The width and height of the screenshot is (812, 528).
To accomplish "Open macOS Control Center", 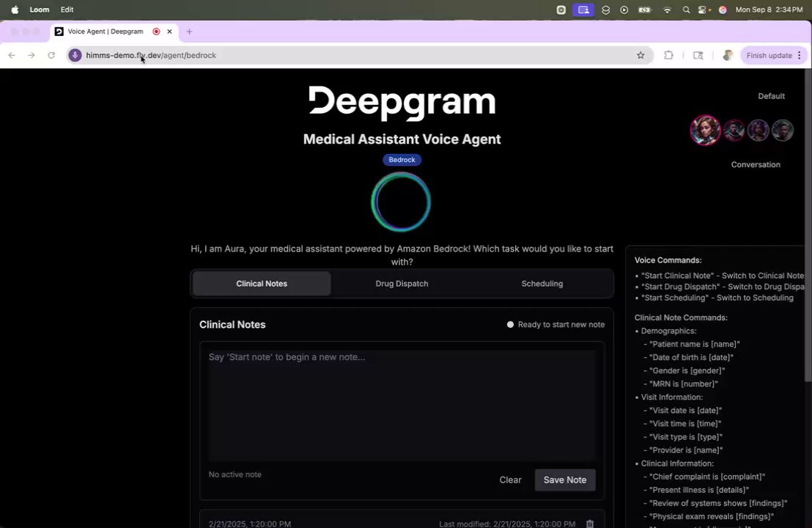I will [x=704, y=10].
